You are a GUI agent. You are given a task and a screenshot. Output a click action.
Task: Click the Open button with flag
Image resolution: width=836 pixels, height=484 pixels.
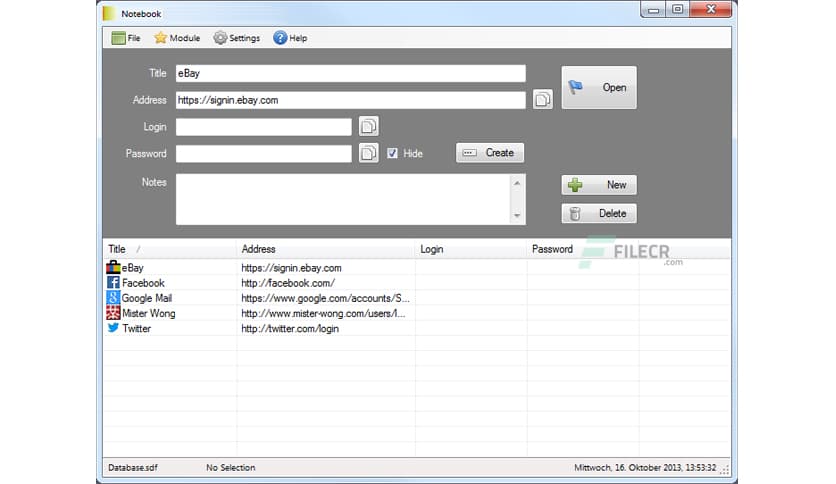click(x=599, y=87)
